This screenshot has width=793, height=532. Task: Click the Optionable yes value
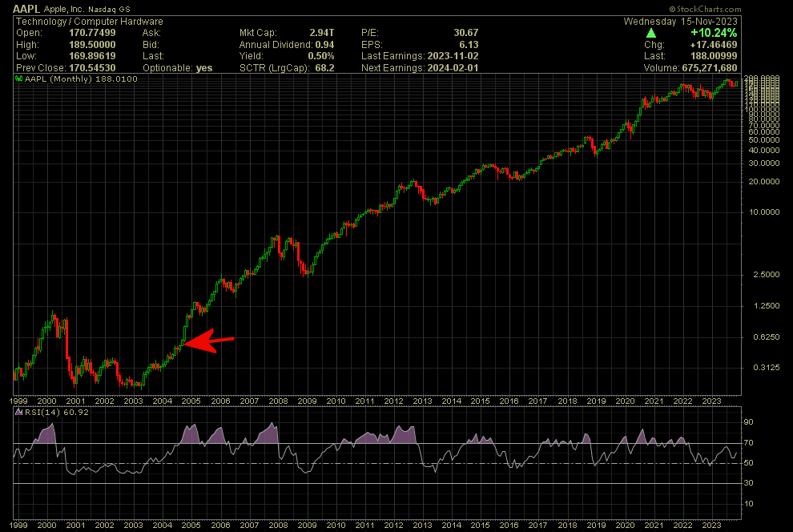tap(203, 68)
